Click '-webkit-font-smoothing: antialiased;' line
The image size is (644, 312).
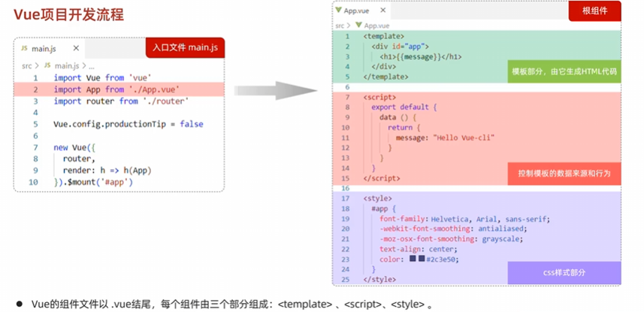coord(453,229)
